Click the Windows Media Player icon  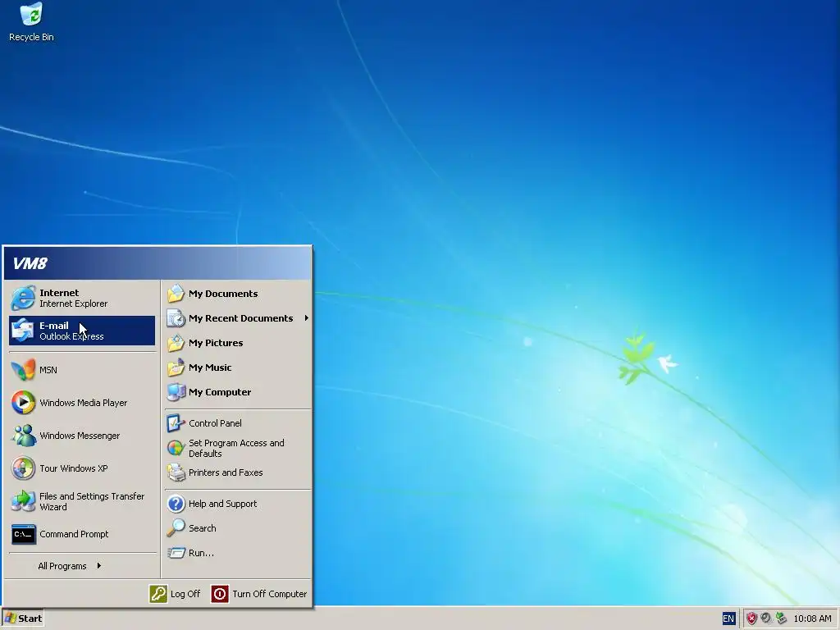click(23, 402)
